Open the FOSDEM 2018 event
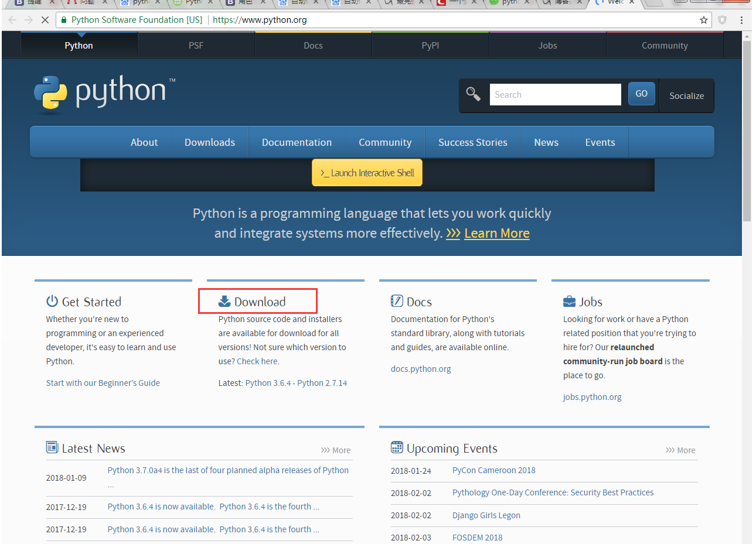Screen dimensions: 756x544 tap(478, 538)
